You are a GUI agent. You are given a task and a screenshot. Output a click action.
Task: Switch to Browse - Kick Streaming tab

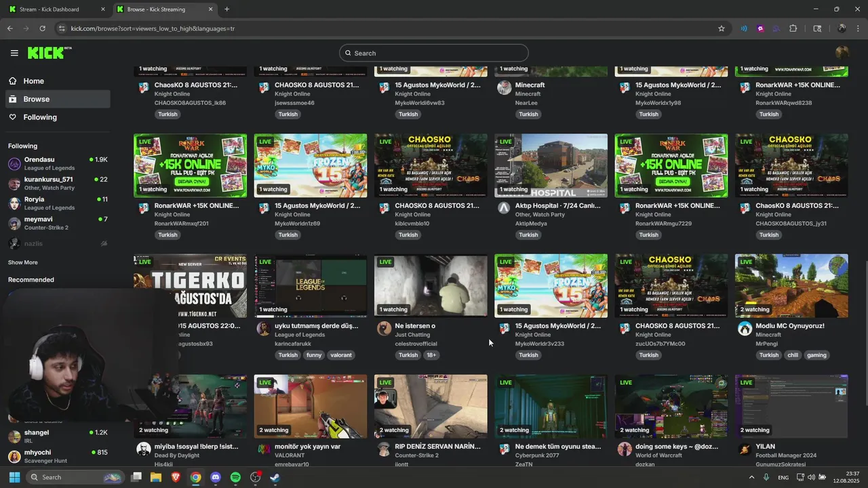pos(164,9)
